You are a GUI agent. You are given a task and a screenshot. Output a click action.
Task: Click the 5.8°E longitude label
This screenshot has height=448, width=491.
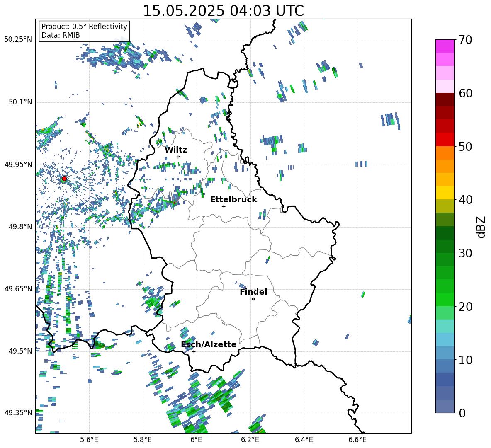point(143,440)
